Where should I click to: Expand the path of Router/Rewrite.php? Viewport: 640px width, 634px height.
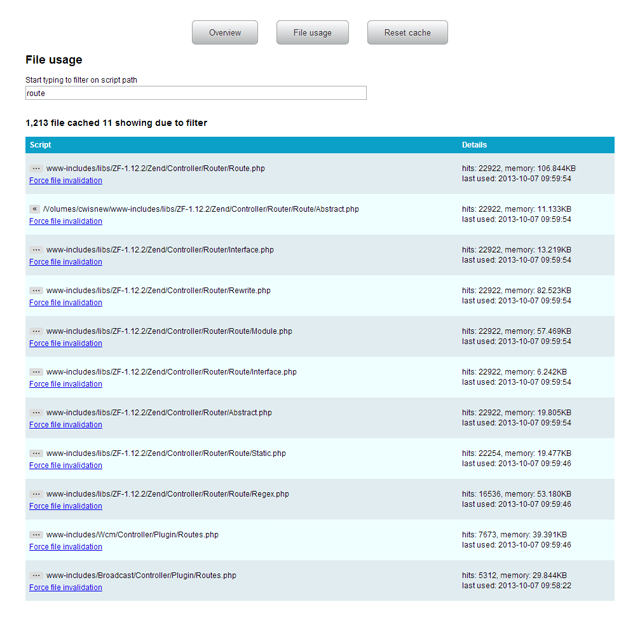point(36,291)
